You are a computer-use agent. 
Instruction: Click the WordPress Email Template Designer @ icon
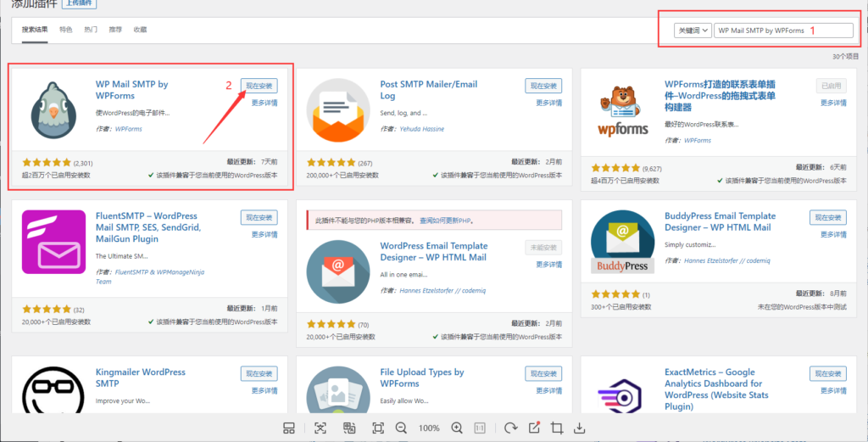tap(338, 271)
